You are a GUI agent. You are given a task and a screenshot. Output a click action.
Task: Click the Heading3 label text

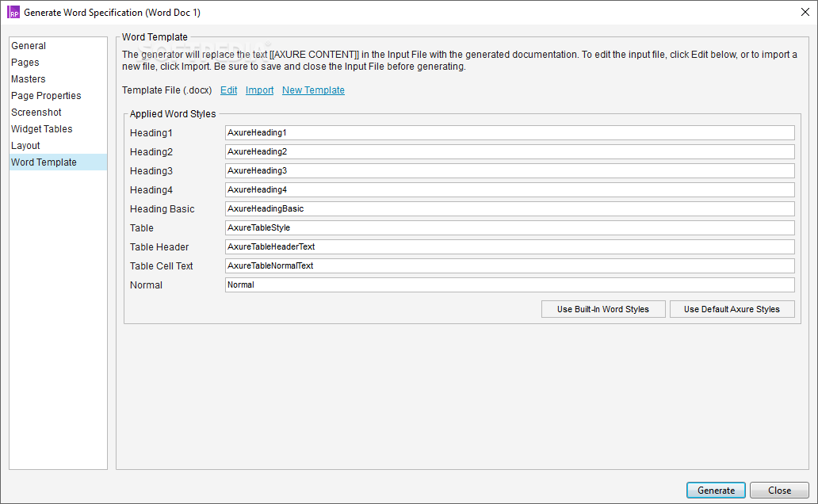[x=151, y=171]
